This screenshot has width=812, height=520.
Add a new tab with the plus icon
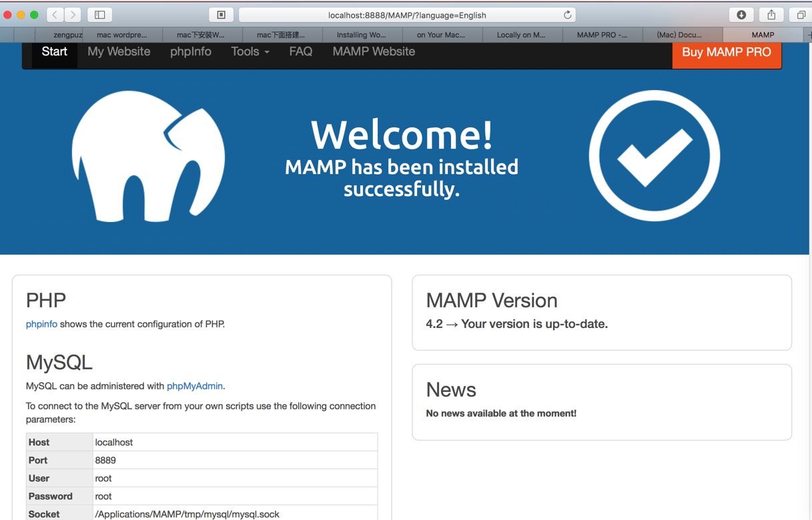[808, 35]
